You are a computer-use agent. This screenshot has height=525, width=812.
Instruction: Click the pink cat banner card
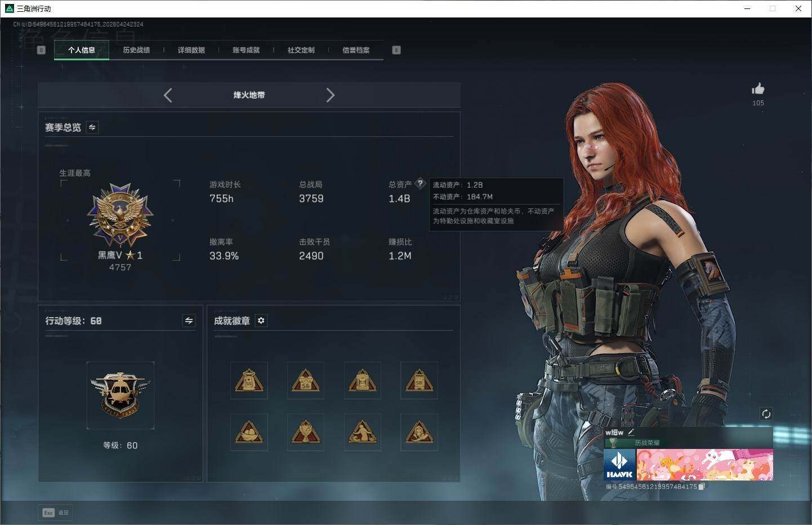coord(705,465)
